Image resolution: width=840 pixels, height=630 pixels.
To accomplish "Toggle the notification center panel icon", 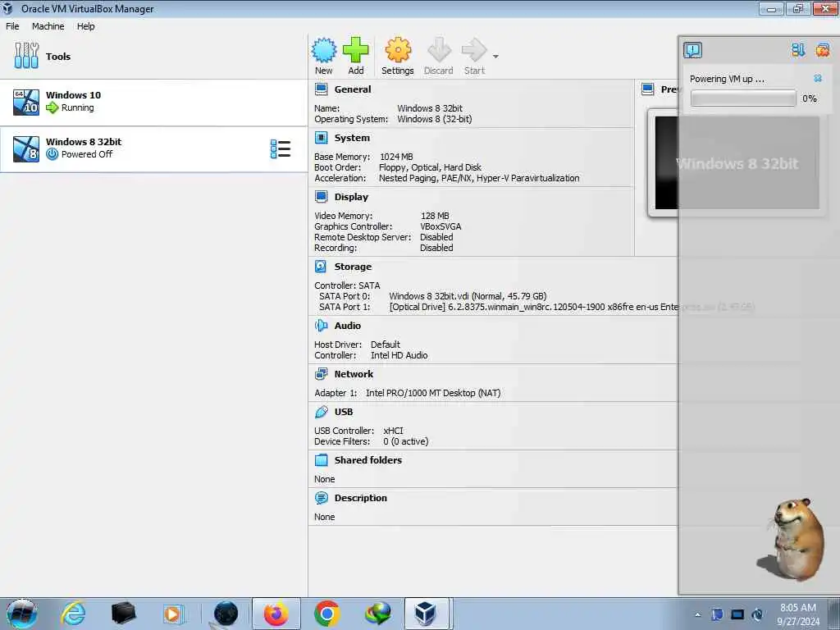I will click(692, 50).
